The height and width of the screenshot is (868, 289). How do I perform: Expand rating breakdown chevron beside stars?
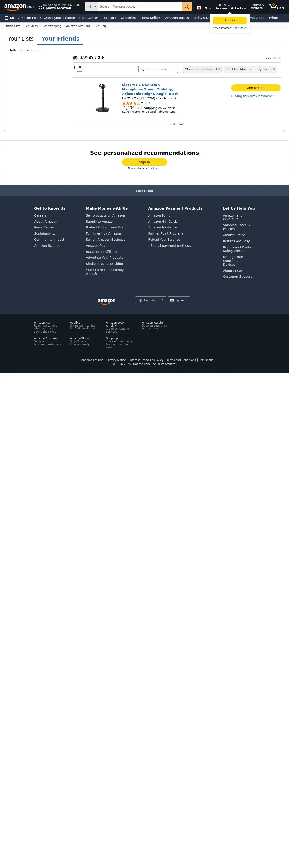click(142, 103)
